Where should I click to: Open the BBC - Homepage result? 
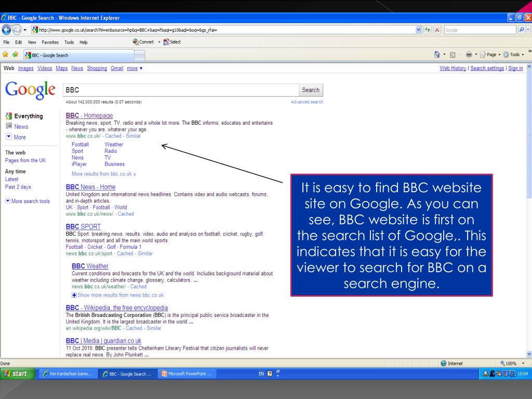click(x=89, y=115)
